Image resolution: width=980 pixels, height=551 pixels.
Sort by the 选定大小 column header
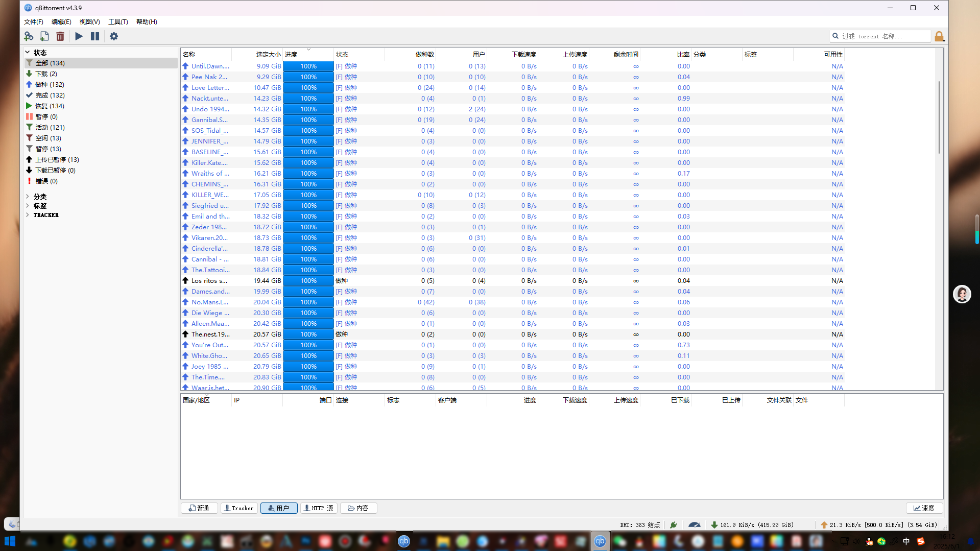[x=257, y=54]
